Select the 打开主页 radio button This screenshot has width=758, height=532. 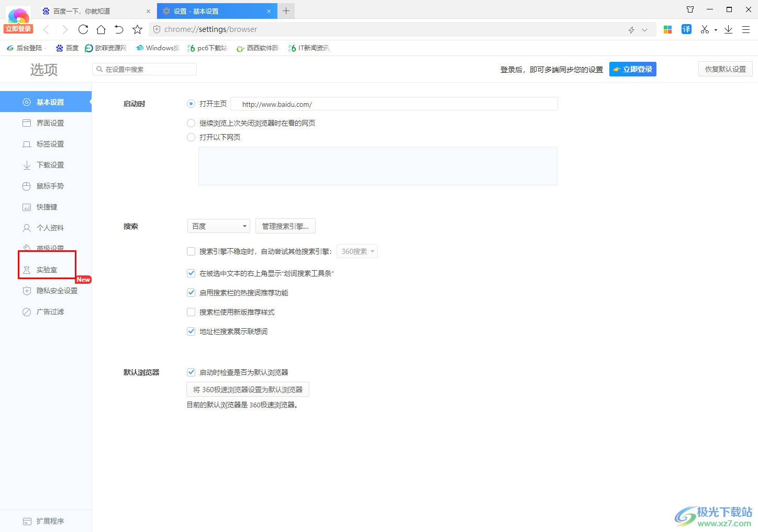pos(191,104)
